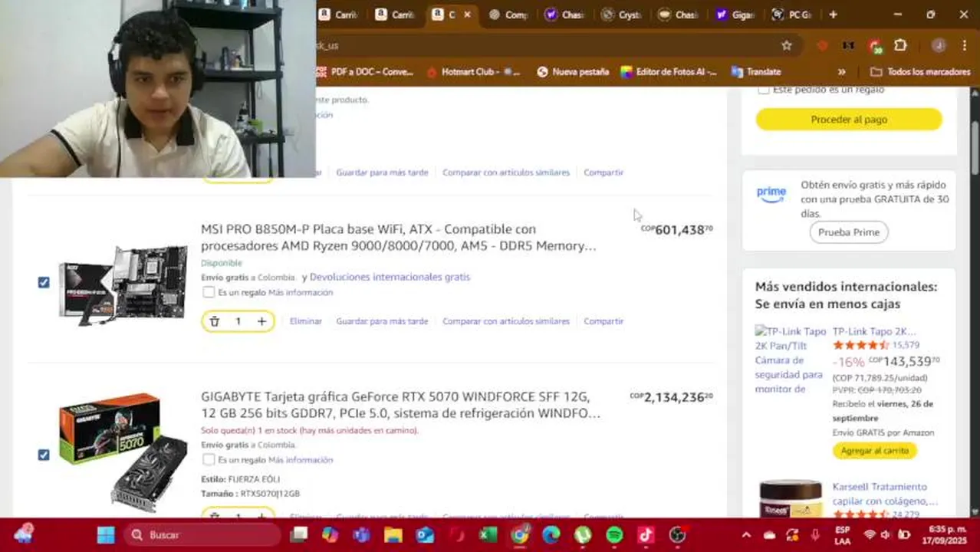Screen dimensions: 980x552
Task: Open 'Editor de Fotos AI' bookmark
Action: [669, 71]
